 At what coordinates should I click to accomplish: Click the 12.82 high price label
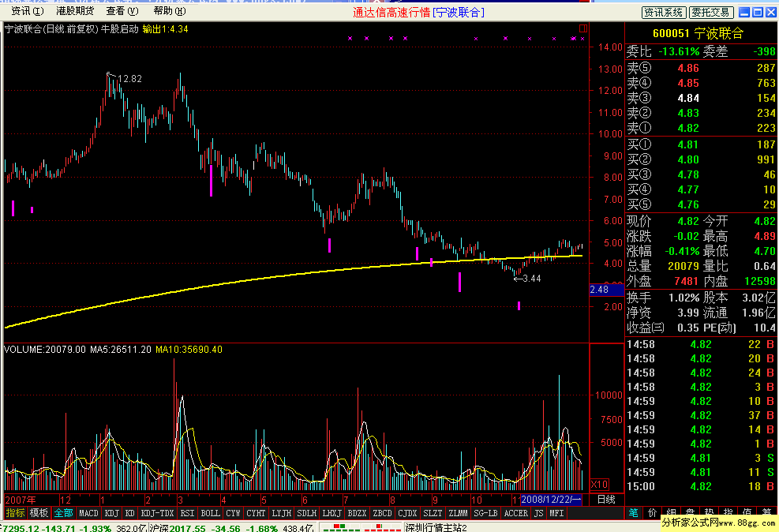[x=129, y=78]
